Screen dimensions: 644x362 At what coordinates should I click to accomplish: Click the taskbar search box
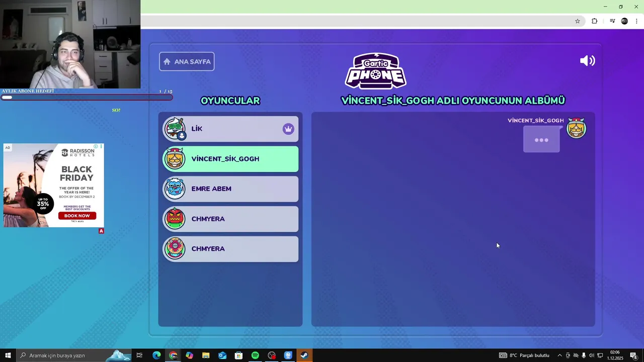coord(73,355)
